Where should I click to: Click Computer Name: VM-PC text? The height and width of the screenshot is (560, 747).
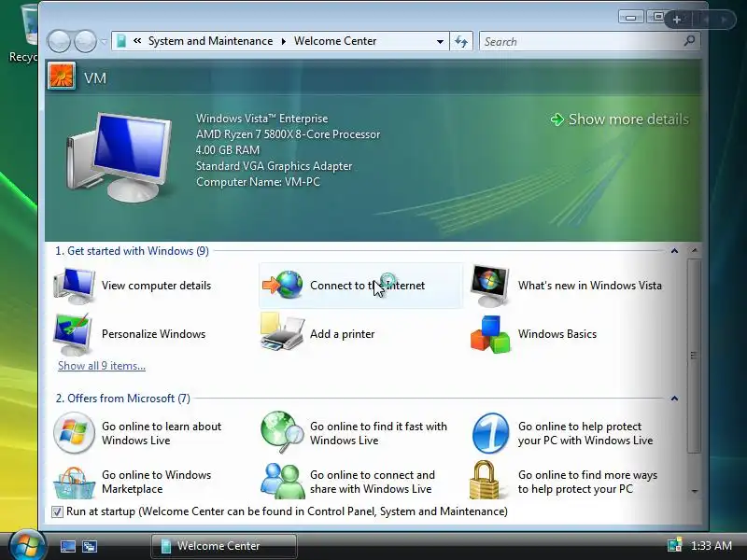(x=258, y=182)
